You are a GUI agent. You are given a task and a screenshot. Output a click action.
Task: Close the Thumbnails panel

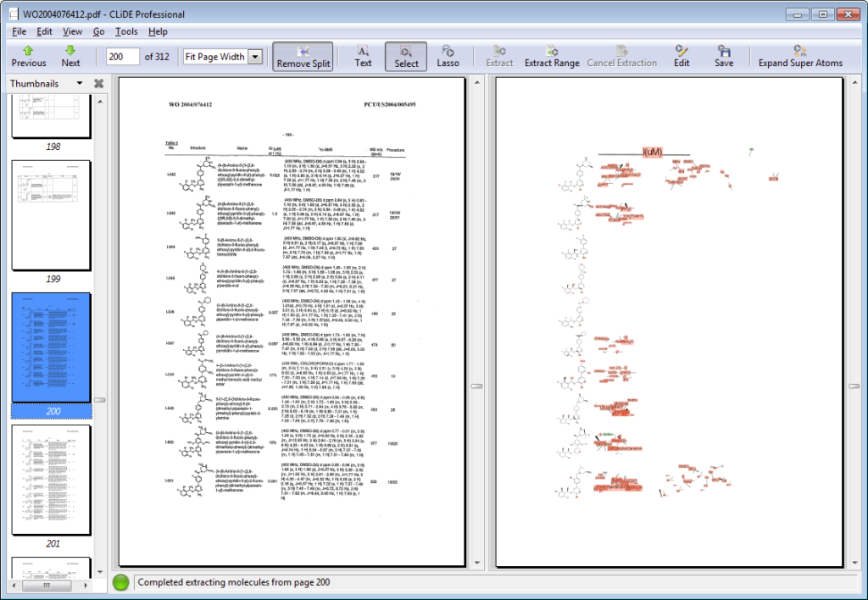coord(98,83)
